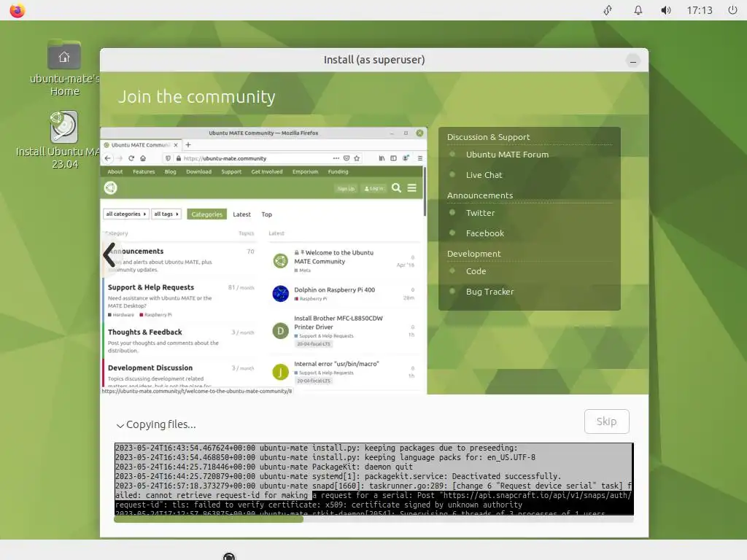747x560 pixels.
Task: Open the 'all tags' dropdown in the slide
Action: (x=166, y=214)
